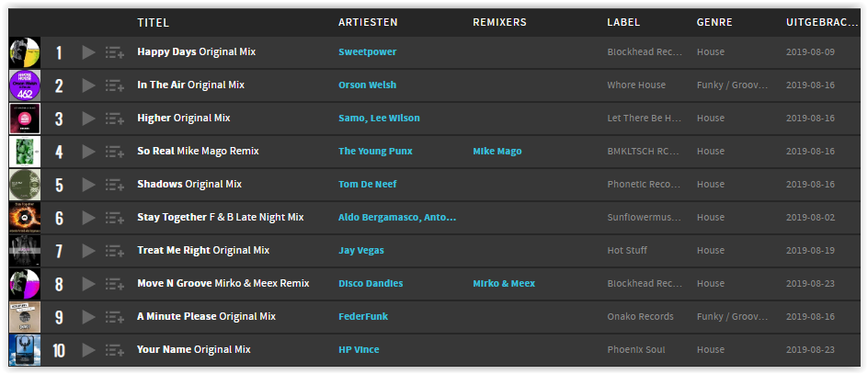Open remixer Mirko & Meex link
Viewport: 868px width, 374px height.
(504, 283)
